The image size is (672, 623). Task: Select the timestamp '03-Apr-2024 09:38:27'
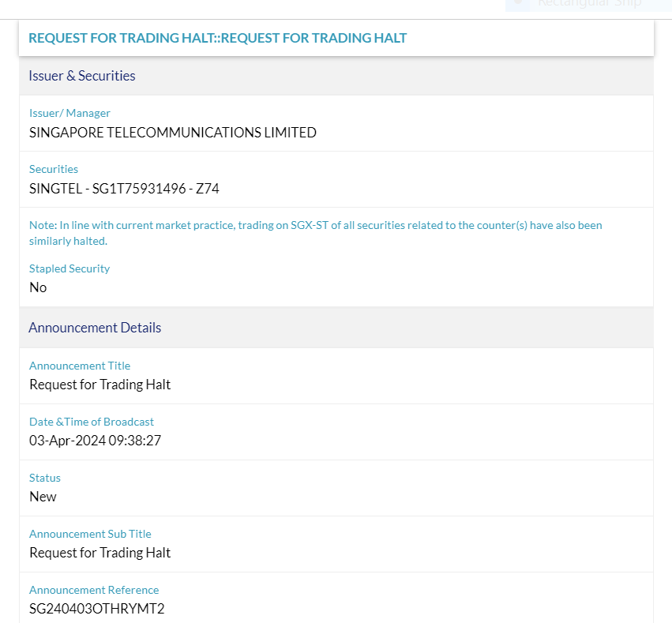95,441
